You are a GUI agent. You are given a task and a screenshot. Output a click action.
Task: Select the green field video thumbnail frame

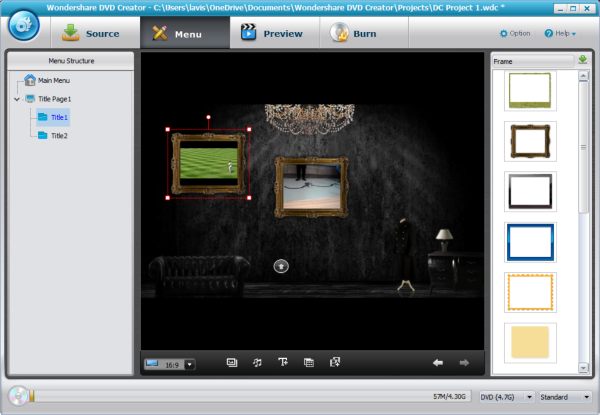tap(209, 163)
